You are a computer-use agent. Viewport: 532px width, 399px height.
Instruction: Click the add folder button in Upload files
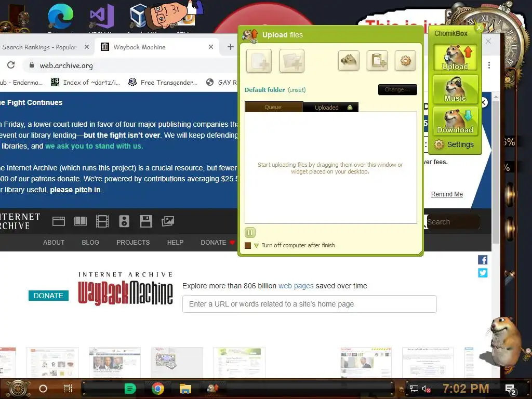(292, 61)
